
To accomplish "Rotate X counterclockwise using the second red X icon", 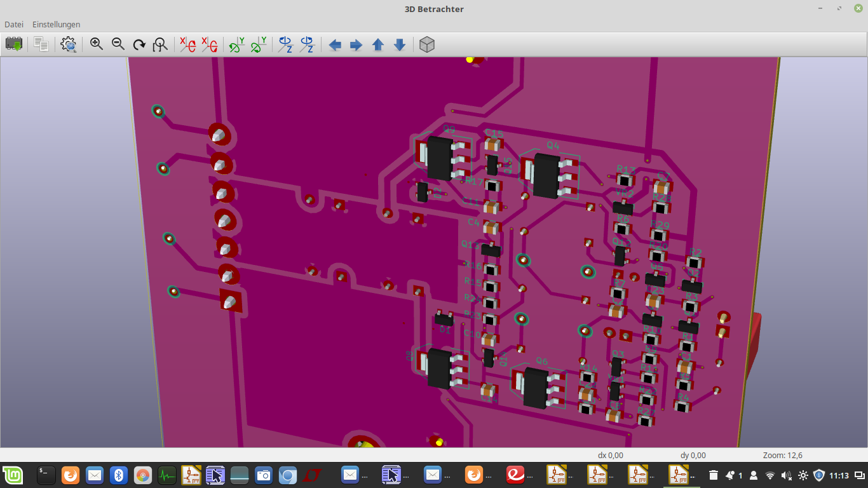I will pos(209,44).
